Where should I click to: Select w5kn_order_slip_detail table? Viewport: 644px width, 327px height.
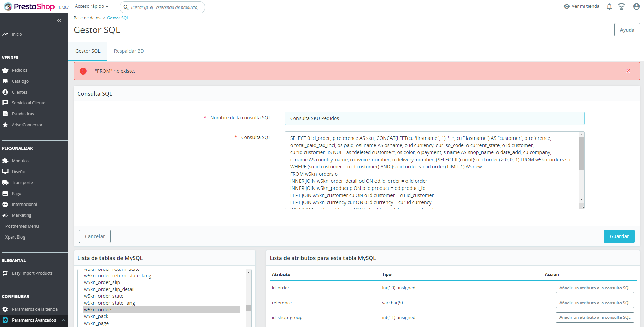[109, 289]
